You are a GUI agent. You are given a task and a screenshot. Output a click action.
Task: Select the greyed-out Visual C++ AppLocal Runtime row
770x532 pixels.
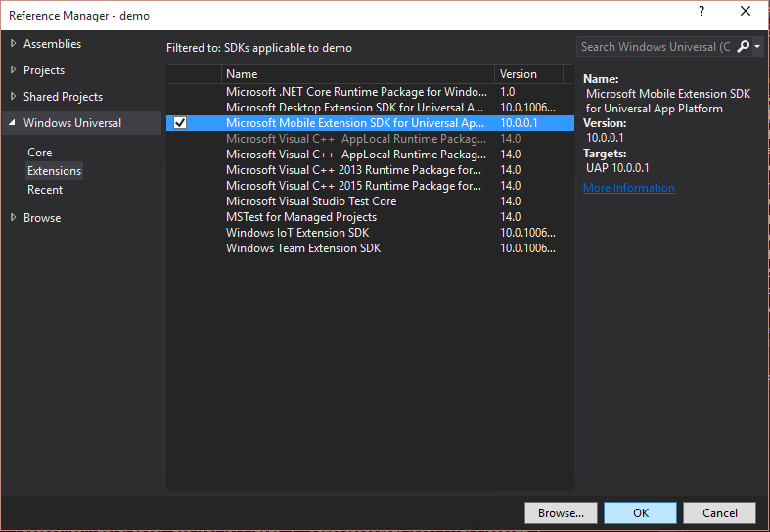(x=370, y=139)
